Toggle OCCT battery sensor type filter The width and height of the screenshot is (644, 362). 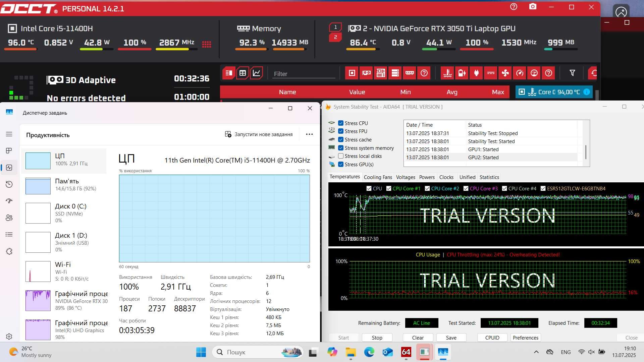coord(462,73)
